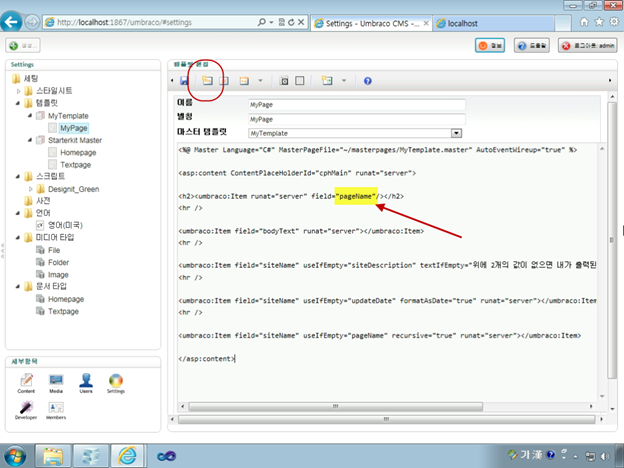Switch to the localhost tab
Image resolution: width=624 pixels, height=468 pixels.
pyautogui.click(x=493, y=23)
